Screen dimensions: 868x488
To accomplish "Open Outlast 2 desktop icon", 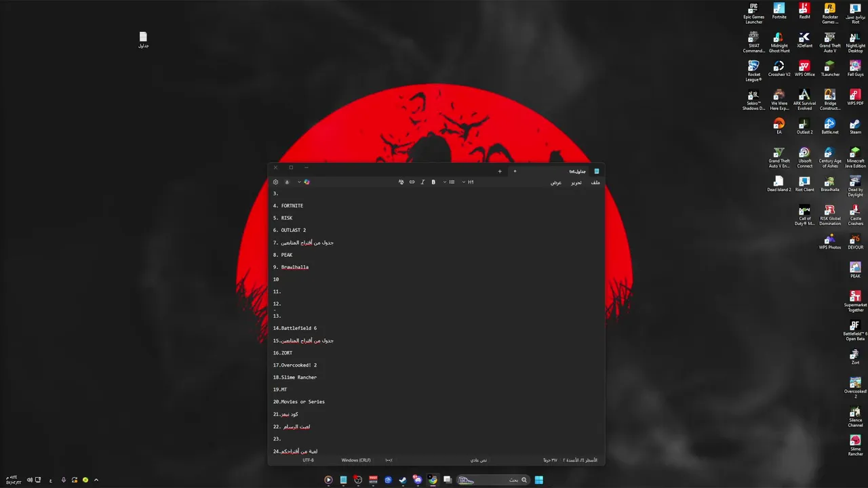I will coord(804,126).
